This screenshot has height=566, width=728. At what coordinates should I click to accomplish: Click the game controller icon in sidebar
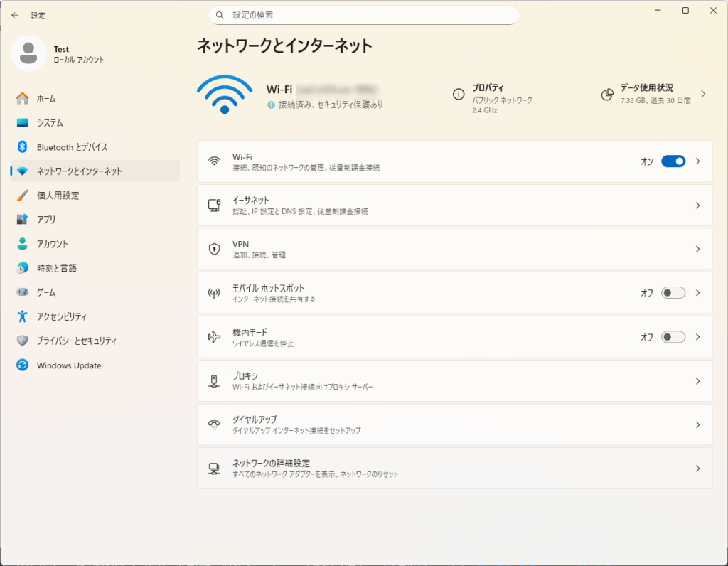point(22,292)
